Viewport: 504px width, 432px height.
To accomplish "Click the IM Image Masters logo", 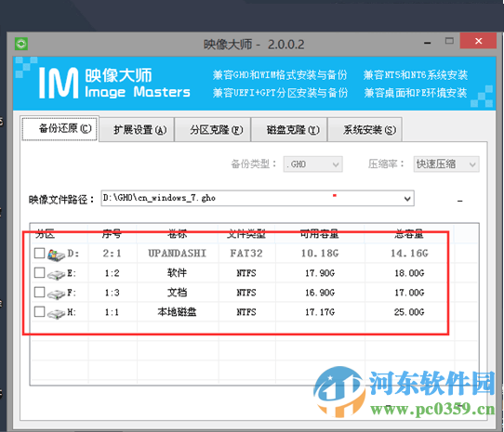I will [114, 83].
